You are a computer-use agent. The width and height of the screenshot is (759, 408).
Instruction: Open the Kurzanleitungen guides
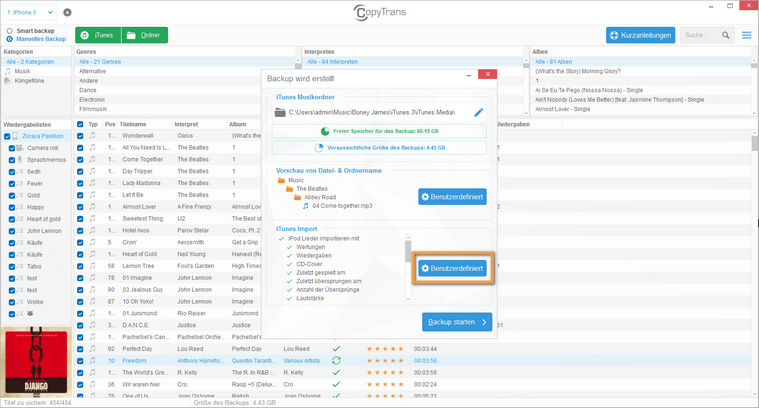point(640,35)
